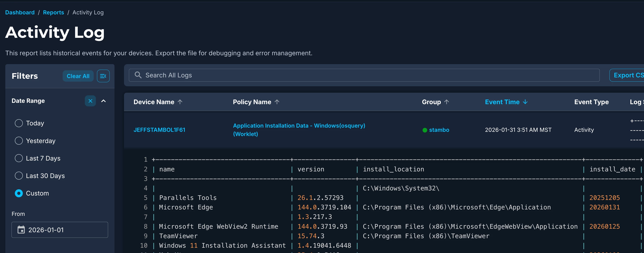Select Yesterday date range radio button

[19, 141]
